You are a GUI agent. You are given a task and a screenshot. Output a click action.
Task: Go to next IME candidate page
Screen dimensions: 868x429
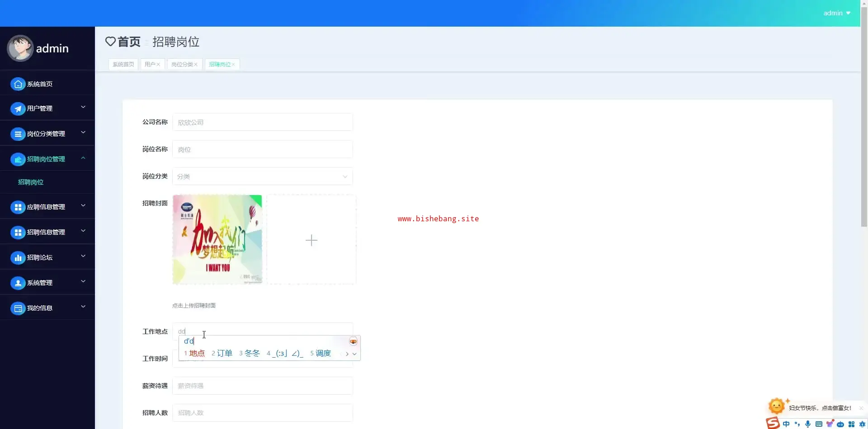click(x=347, y=354)
